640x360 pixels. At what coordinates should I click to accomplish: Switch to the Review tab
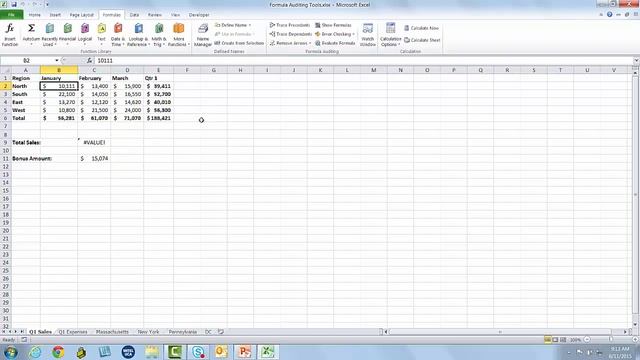tap(155, 15)
